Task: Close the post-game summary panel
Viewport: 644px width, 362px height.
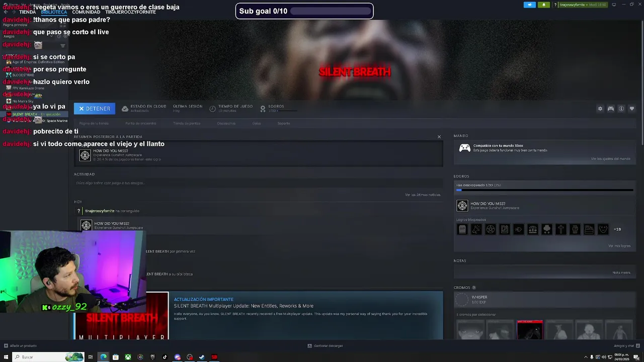Action: [x=439, y=137]
